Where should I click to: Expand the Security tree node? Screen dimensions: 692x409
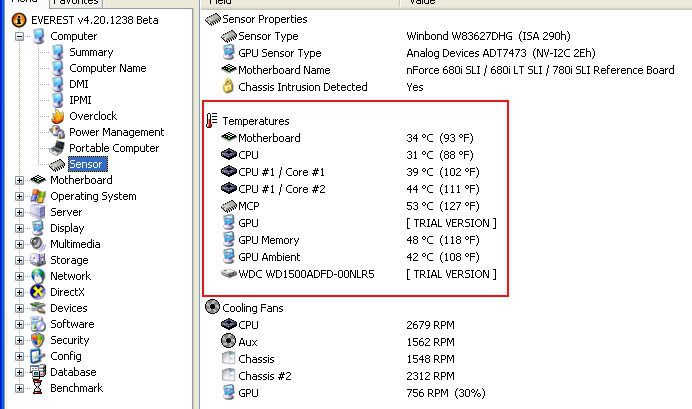(19, 340)
